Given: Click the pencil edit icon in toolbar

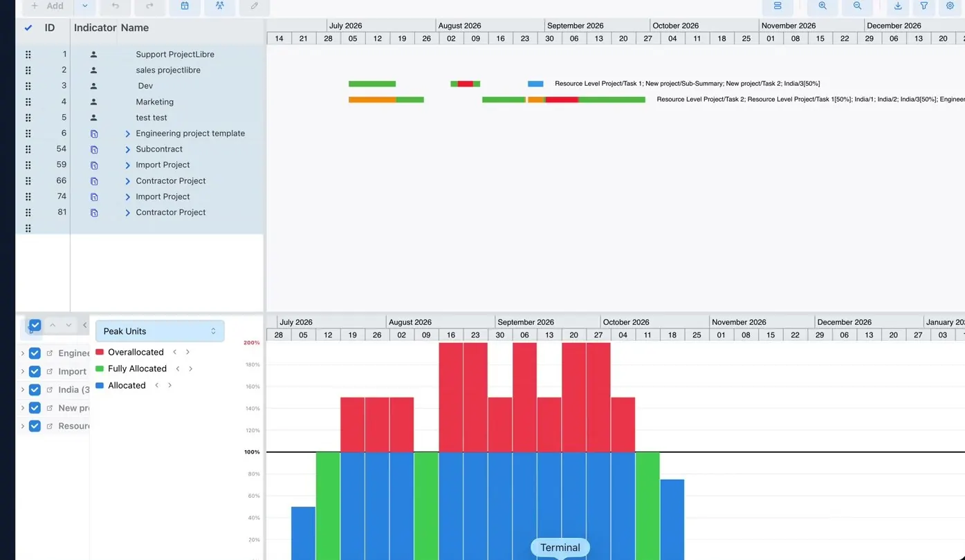Looking at the screenshot, I should [254, 6].
